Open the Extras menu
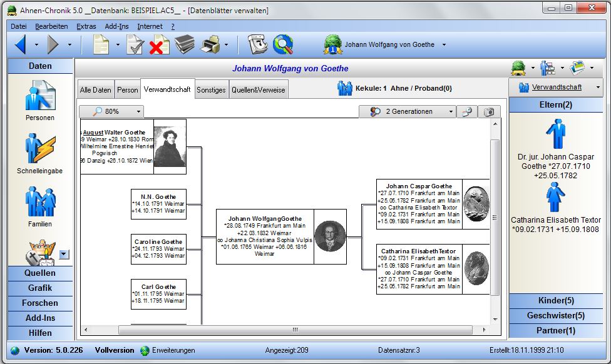This screenshot has height=364, width=611. [86, 26]
